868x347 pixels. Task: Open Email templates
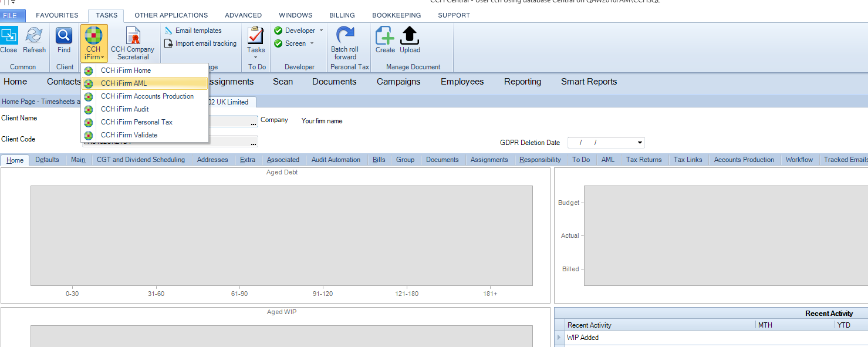point(193,31)
